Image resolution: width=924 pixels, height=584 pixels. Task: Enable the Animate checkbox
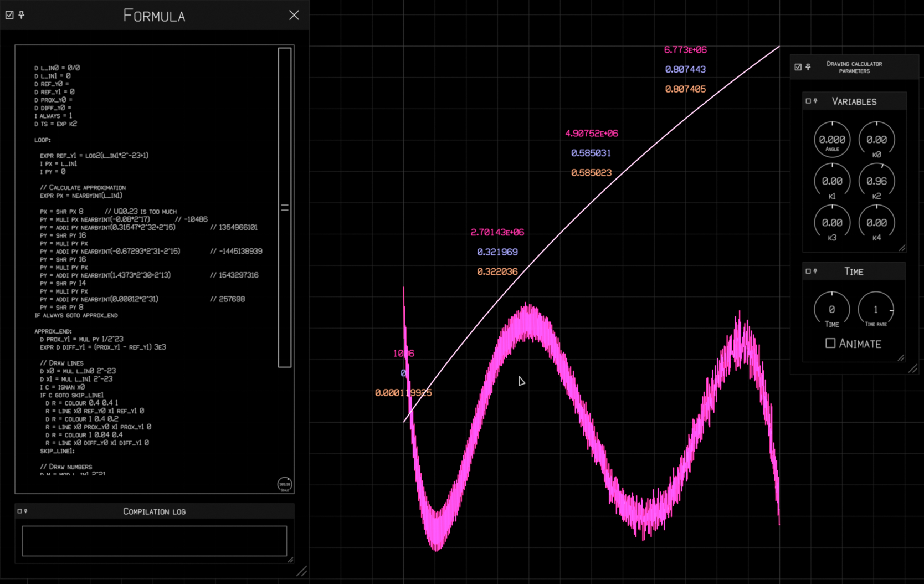[830, 344]
